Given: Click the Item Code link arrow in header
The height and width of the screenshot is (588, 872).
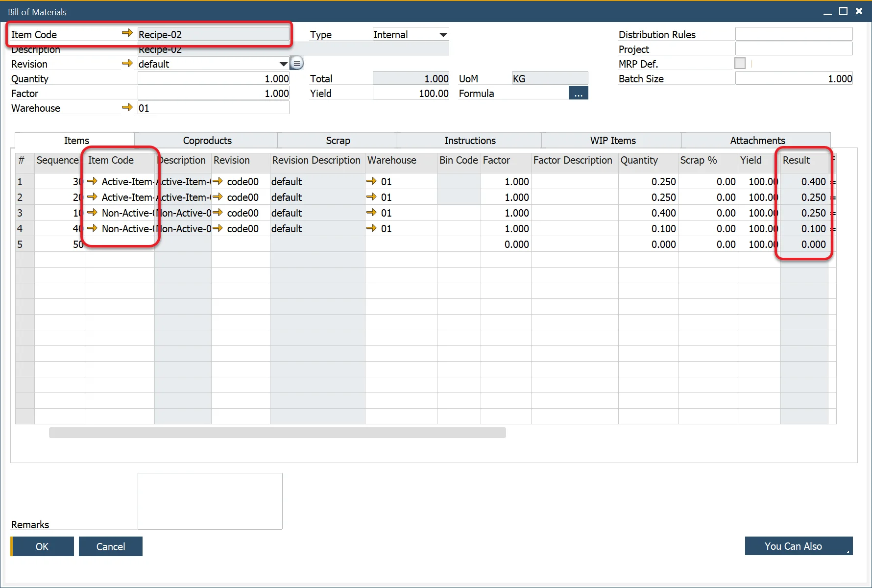Looking at the screenshot, I should [127, 33].
